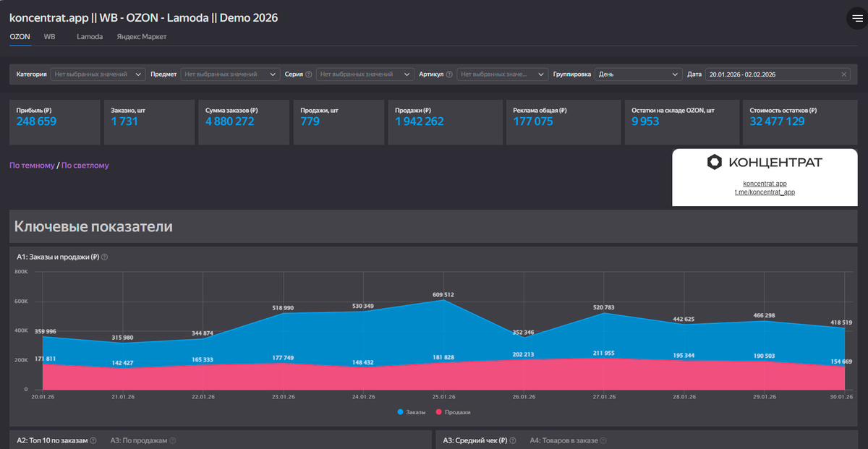
Task: Click the help icon beside A4: Товаров в заказе
Action: pos(603,440)
